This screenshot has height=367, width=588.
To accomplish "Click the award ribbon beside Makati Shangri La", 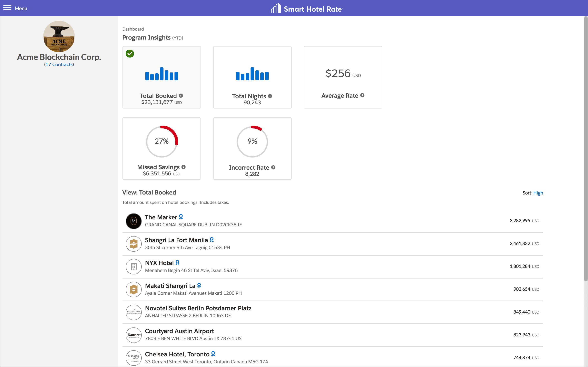I will [199, 285].
